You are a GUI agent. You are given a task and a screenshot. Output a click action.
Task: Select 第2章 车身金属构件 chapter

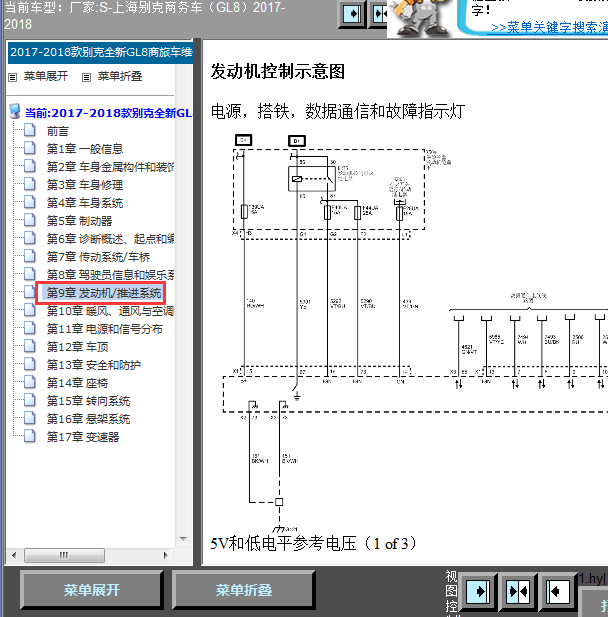tap(110, 167)
